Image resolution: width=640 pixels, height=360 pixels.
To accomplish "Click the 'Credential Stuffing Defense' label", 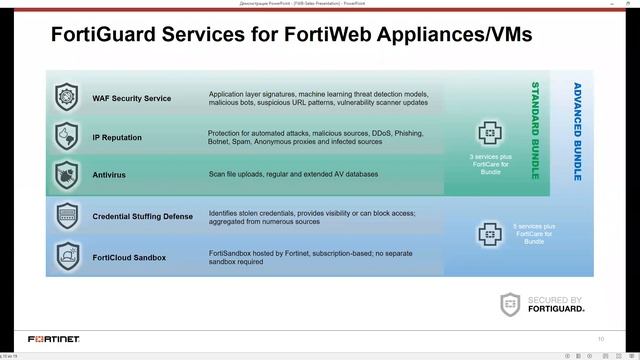I will coord(142,216).
